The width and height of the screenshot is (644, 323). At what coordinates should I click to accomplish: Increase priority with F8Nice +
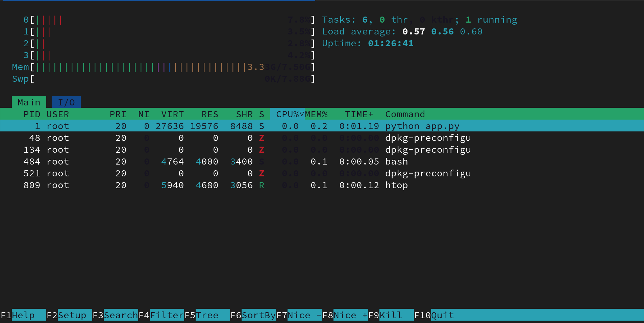click(x=345, y=315)
